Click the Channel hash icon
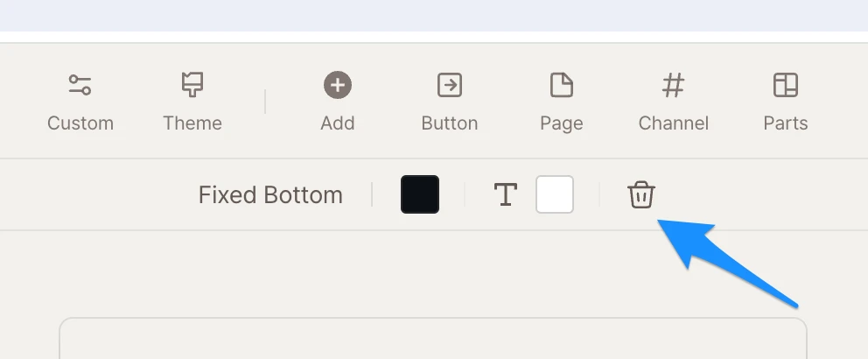This screenshot has width=868, height=359. point(673,85)
